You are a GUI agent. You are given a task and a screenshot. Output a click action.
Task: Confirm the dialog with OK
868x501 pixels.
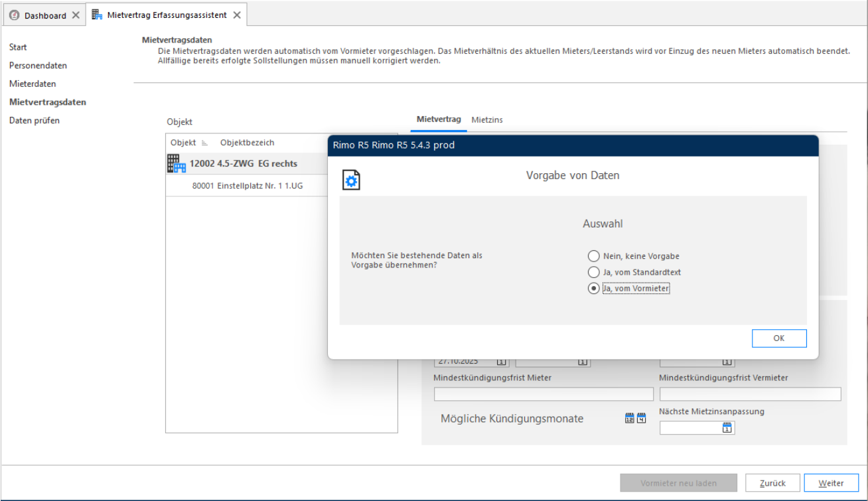pyautogui.click(x=779, y=338)
